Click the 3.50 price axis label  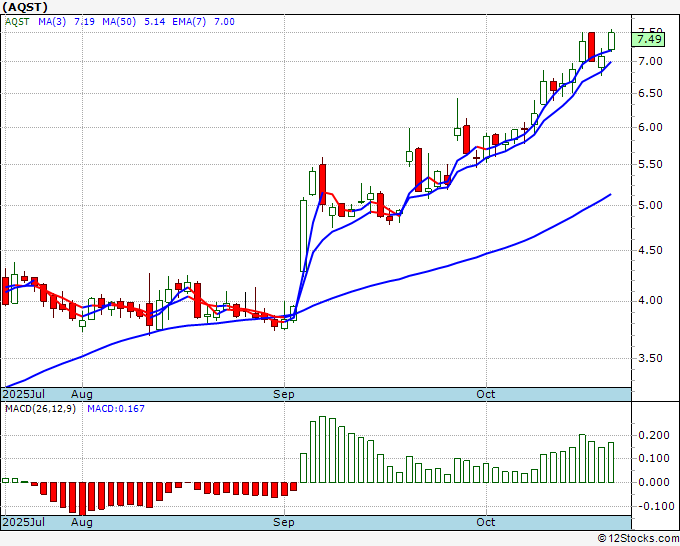651,358
